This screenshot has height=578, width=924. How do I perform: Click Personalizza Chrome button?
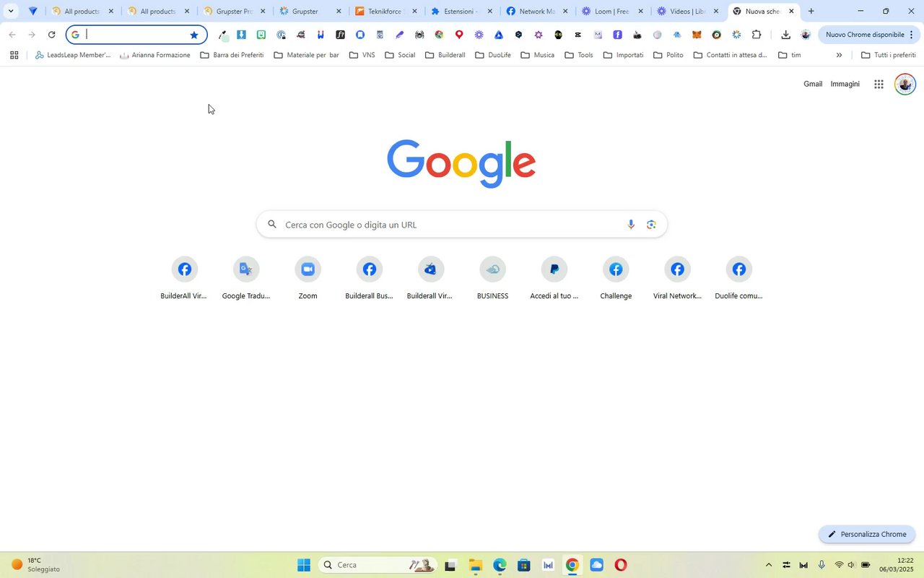(x=867, y=534)
